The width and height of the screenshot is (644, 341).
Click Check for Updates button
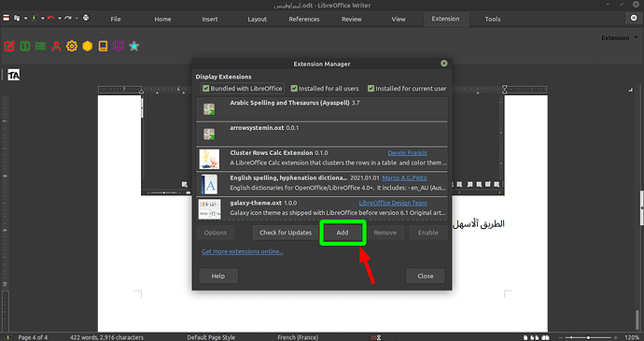pyautogui.click(x=286, y=233)
